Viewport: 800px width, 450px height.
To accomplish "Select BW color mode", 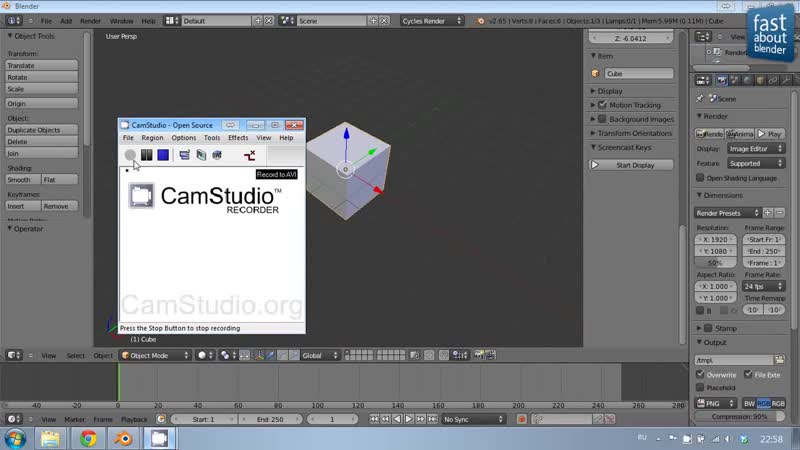I will pos(749,403).
